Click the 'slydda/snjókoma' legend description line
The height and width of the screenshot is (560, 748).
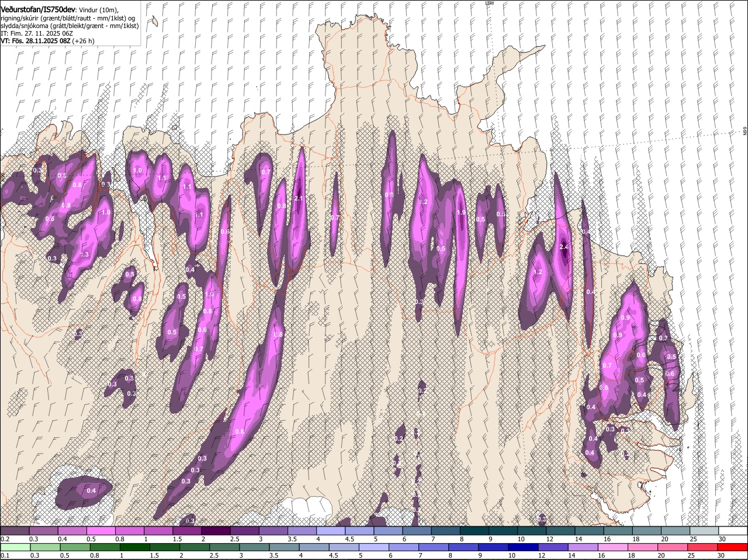click(70, 26)
